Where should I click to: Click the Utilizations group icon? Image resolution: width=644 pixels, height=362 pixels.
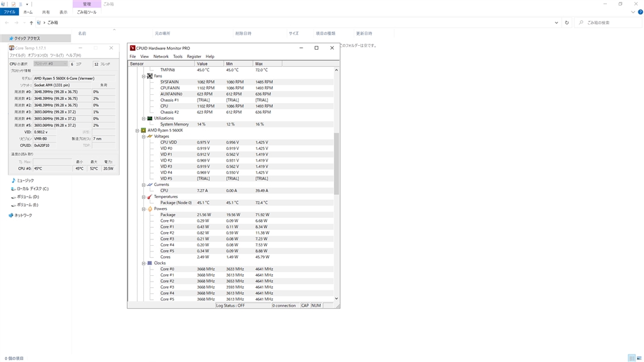tap(150, 118)
